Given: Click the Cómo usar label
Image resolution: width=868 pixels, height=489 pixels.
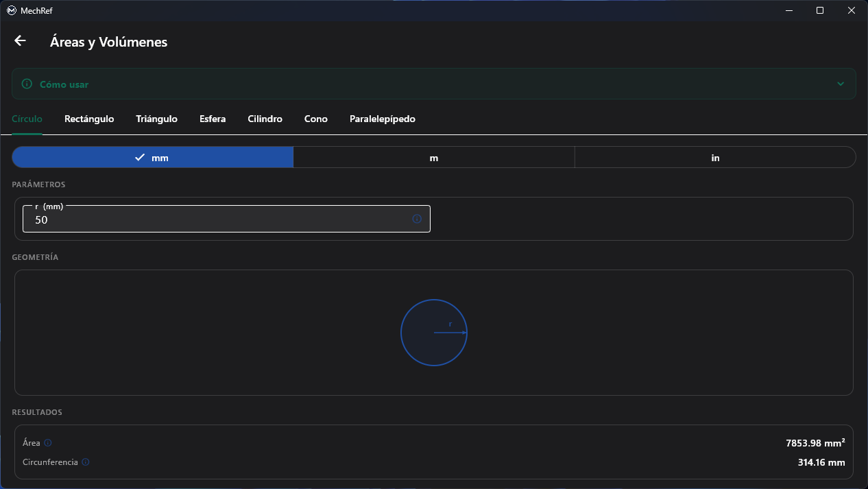Looking at the screenshot, I should (x=64, y=84).
